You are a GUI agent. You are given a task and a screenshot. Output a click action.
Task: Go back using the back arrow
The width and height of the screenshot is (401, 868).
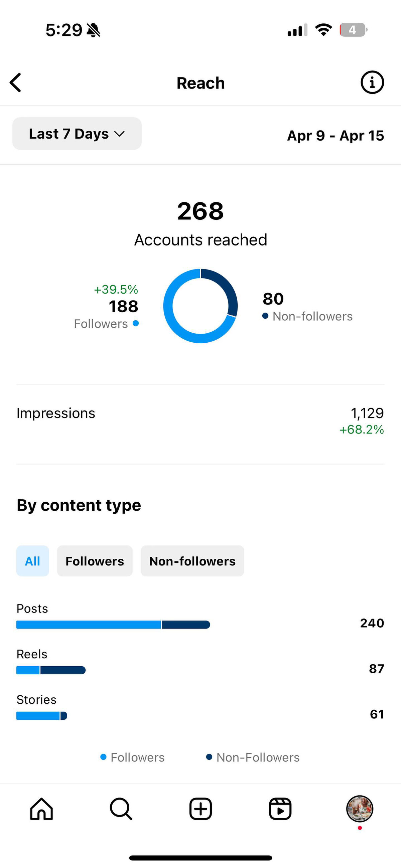click(15, 82)
